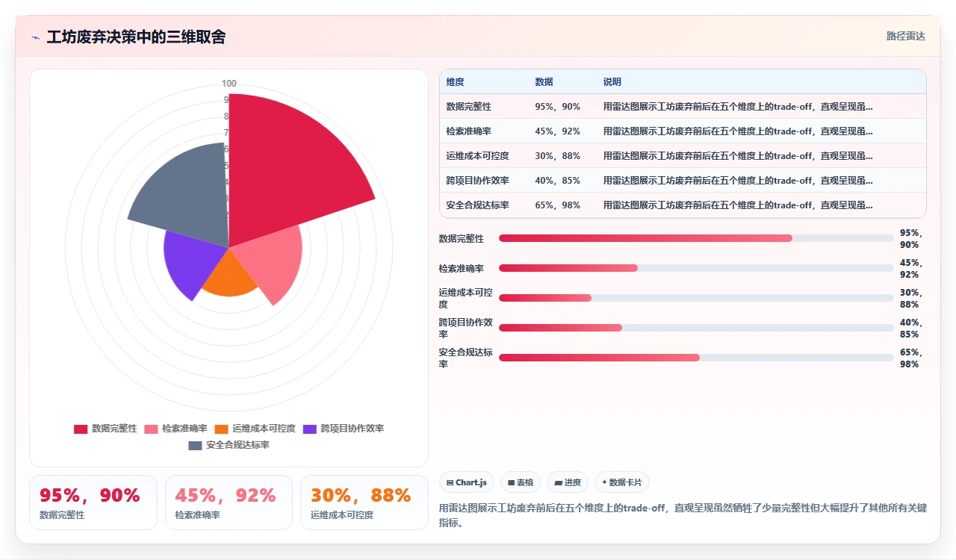Select the 安全合规达标率 table row cell
The image size is (956, 560).
click(484, 205)
